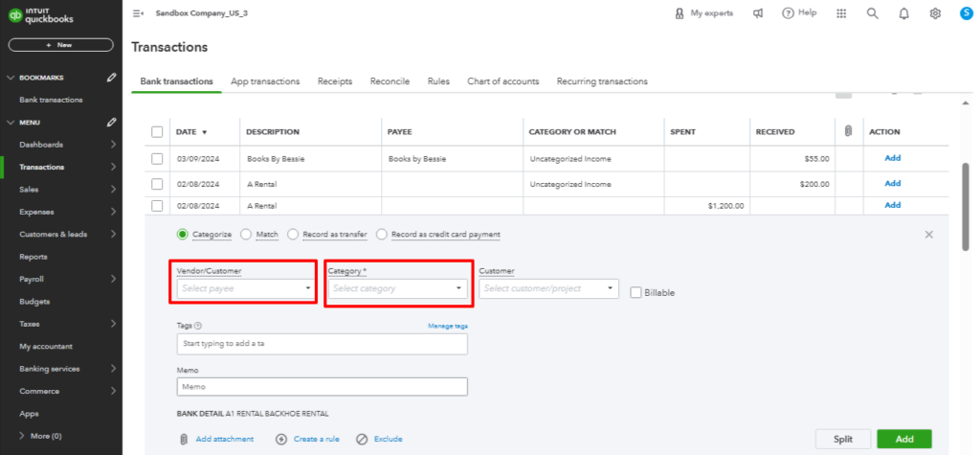Viewport: 980px width, 455px height.
Task: Open the Select payee dropdown
Action: pos(246,288)
